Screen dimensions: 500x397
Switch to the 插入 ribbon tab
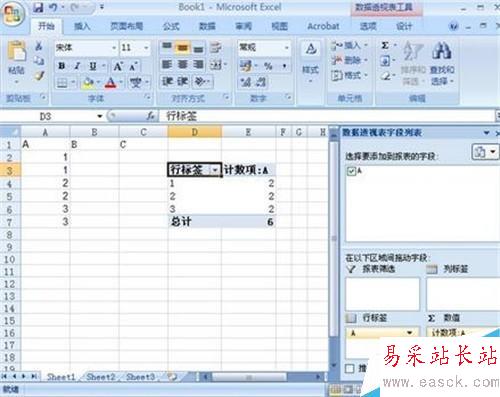coord(82,26)
